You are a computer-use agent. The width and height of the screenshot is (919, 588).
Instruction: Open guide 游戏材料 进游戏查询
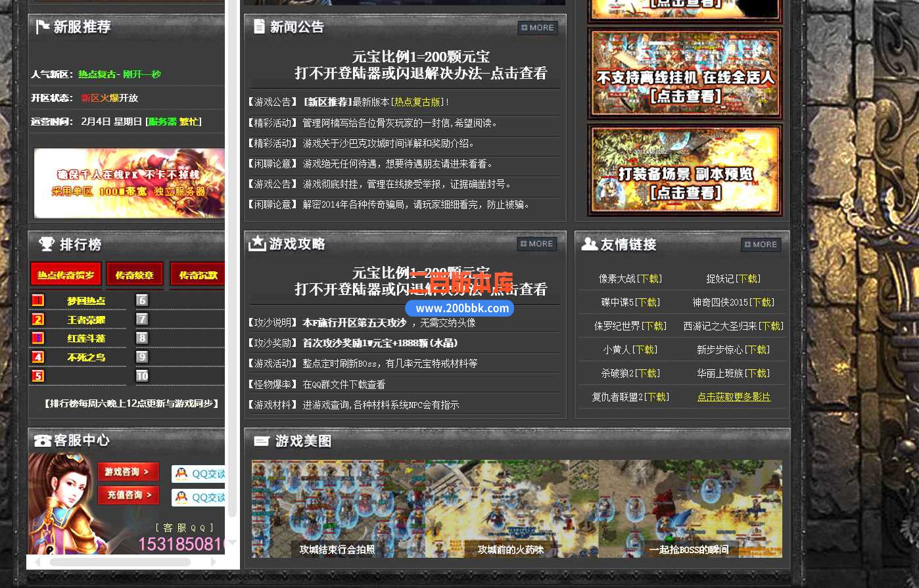(381, 405)
